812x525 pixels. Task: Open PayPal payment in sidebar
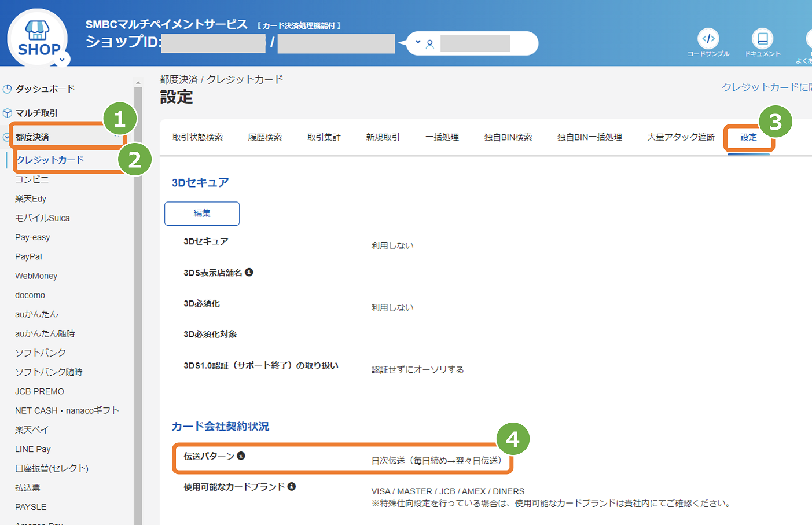tap(28, 256)
